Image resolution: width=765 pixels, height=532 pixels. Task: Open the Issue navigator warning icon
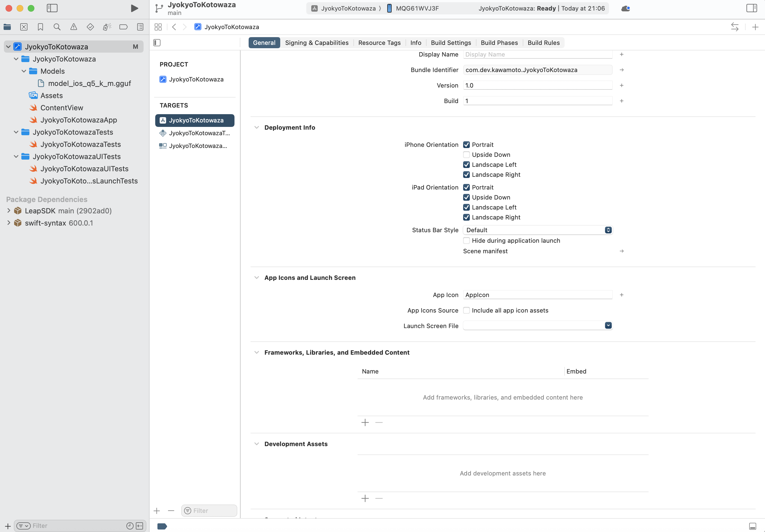tap(74, 27)
